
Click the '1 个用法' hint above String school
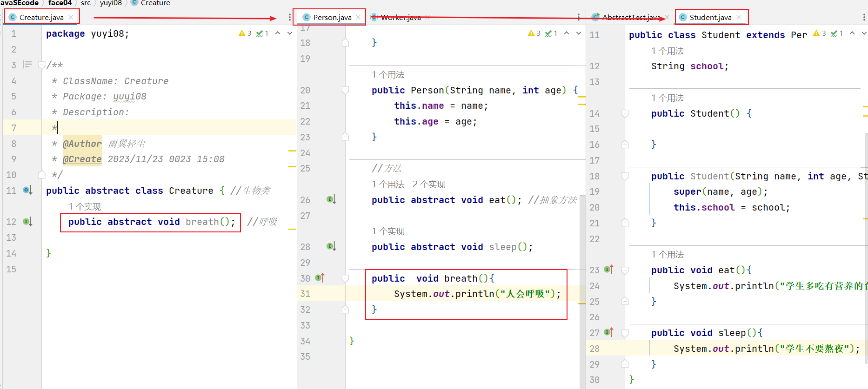tap(668, 51)
